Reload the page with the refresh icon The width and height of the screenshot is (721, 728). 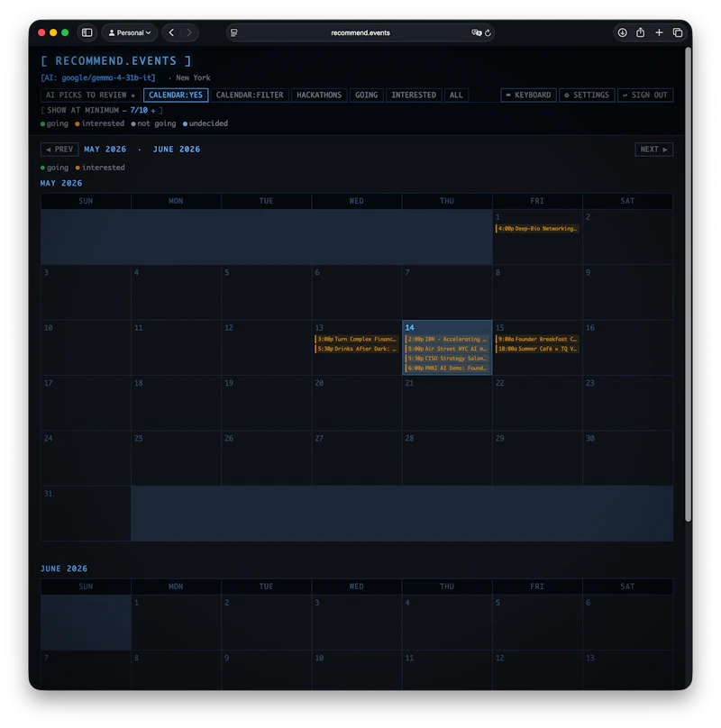tap(488, 32)
